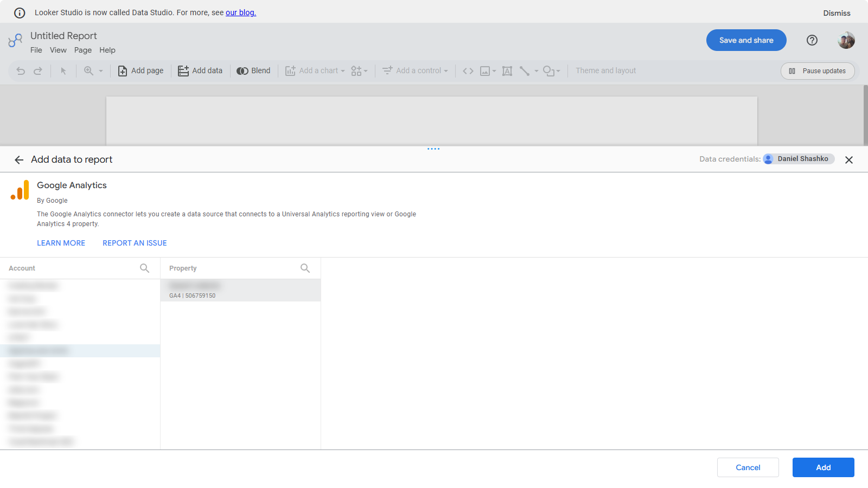Open the Help menu
The width and height of the screenshot is (868, 488).
(107, 50)
